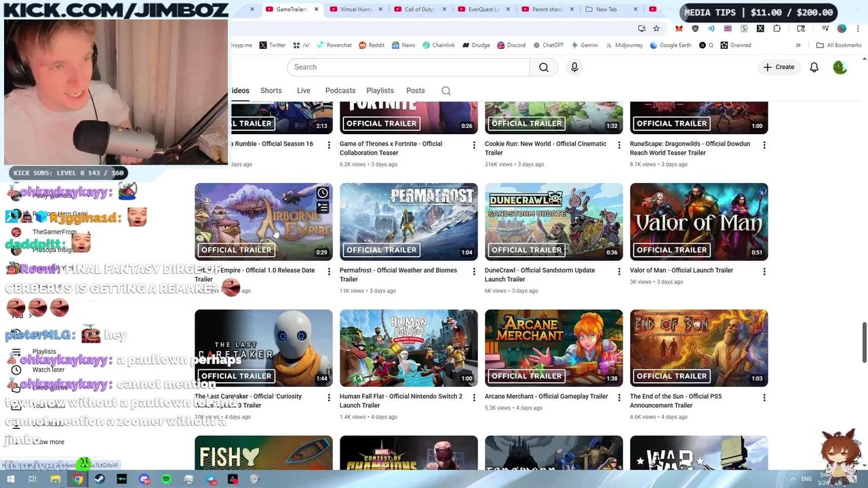Open the Twitter bookmark
The width and height of the screenshot is (868, 488).
point(272,45)
